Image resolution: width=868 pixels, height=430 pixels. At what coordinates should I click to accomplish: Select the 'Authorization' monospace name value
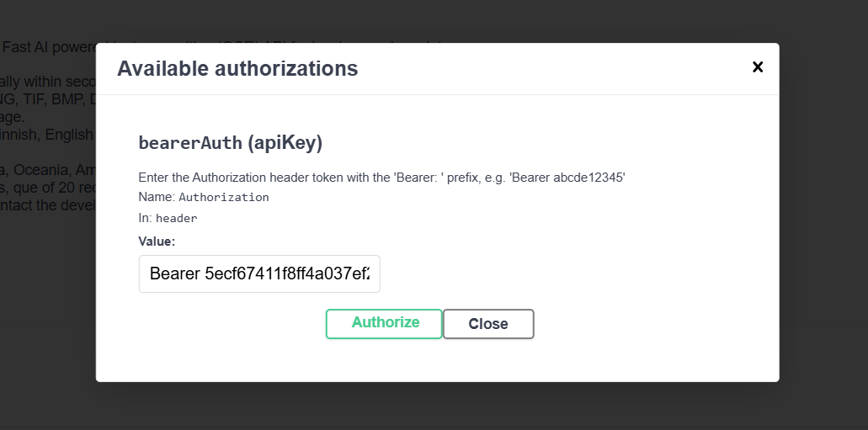(x=224, y=198)
